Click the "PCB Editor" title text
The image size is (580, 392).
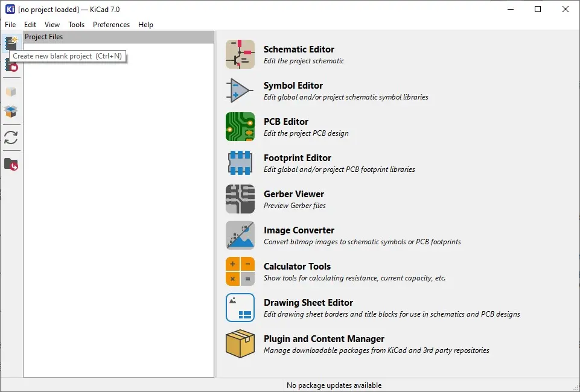point(286,122)
